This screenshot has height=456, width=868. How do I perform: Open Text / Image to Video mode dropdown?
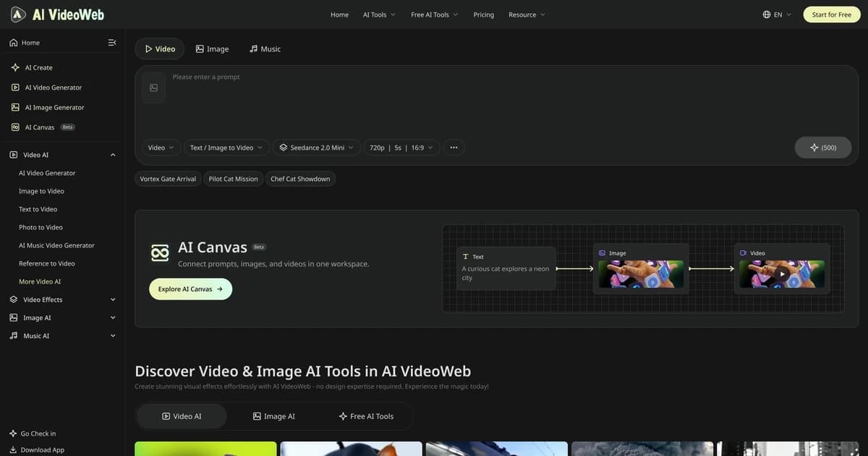click(x=226, y=148)
